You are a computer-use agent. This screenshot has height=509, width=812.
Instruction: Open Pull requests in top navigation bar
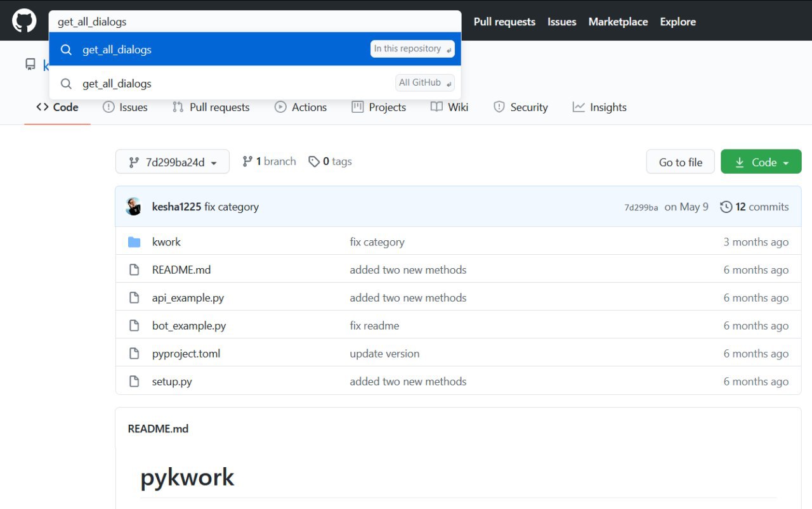click(x=504, y=22)
